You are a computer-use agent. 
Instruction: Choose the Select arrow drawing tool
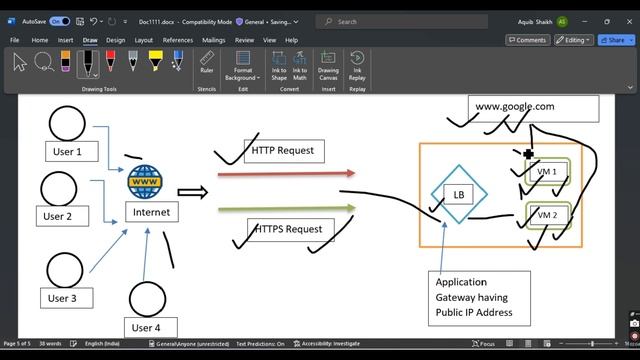19,62
